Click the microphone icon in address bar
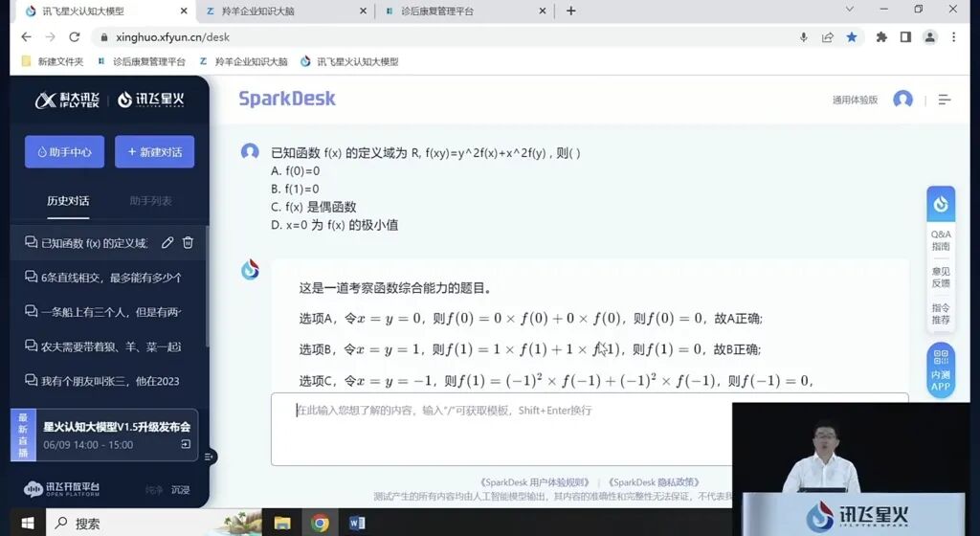The image size is (980, 536). 804,37
